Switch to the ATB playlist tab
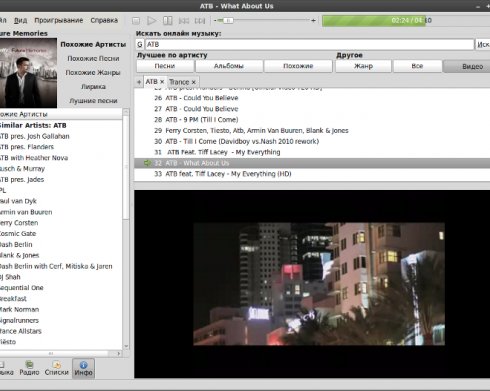 [151, 82]
